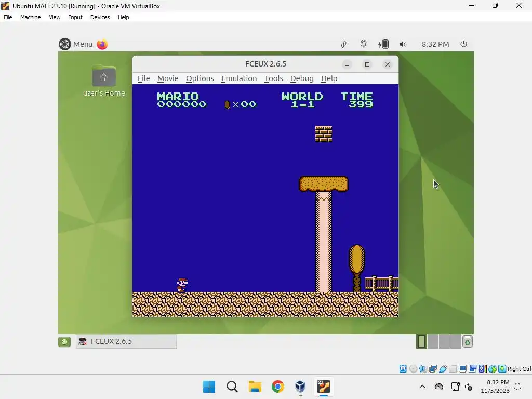532x399 pixels.
Task: Click the Mario character in the game
Action: [x=182, y=285]
